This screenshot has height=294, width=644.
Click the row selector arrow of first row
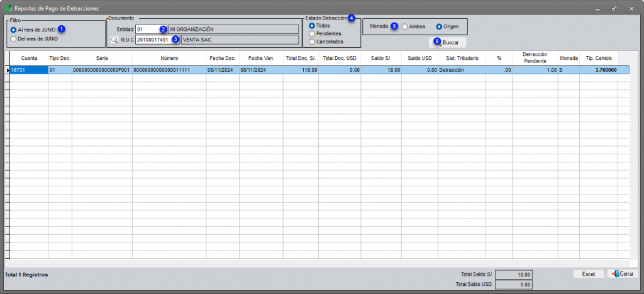(x=8, y=71)
